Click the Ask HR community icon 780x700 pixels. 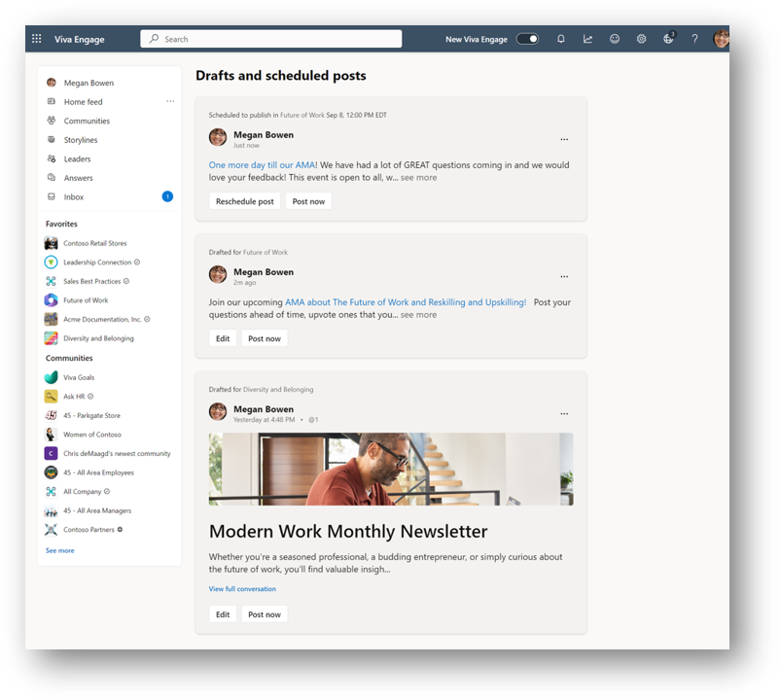point(51,397)
